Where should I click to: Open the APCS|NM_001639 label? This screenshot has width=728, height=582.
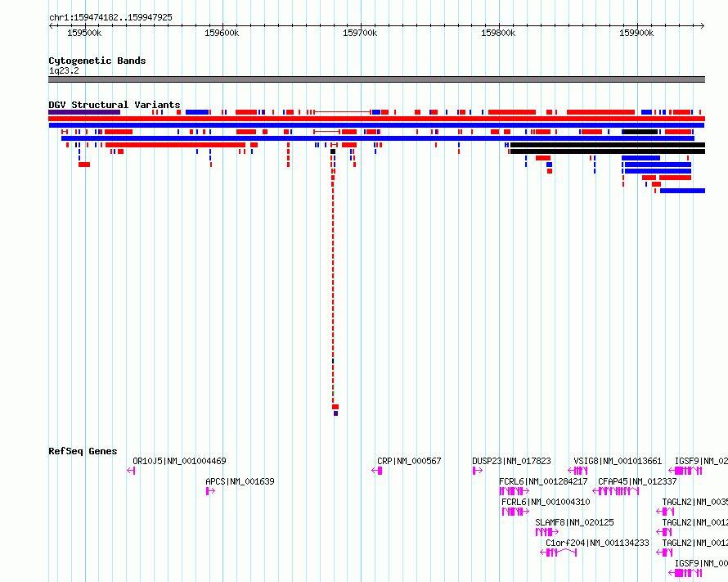pos(240,481)
